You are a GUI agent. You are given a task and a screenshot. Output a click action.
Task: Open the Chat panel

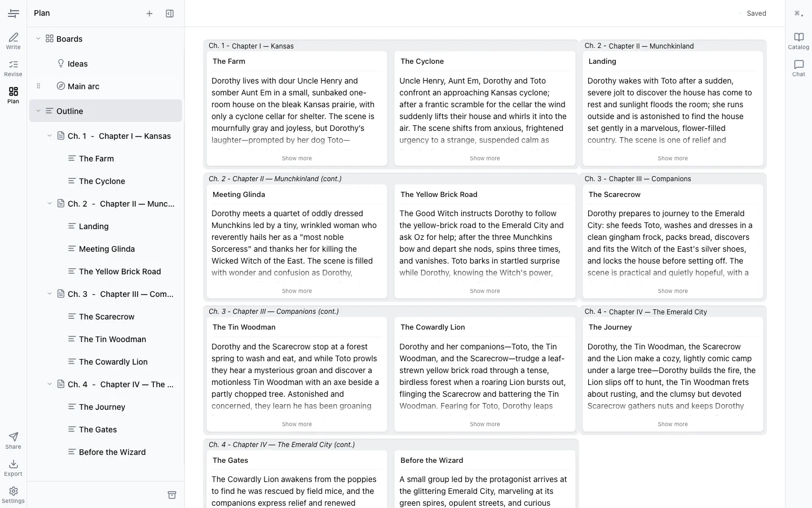pyautogui.click(x=798, y=68)
